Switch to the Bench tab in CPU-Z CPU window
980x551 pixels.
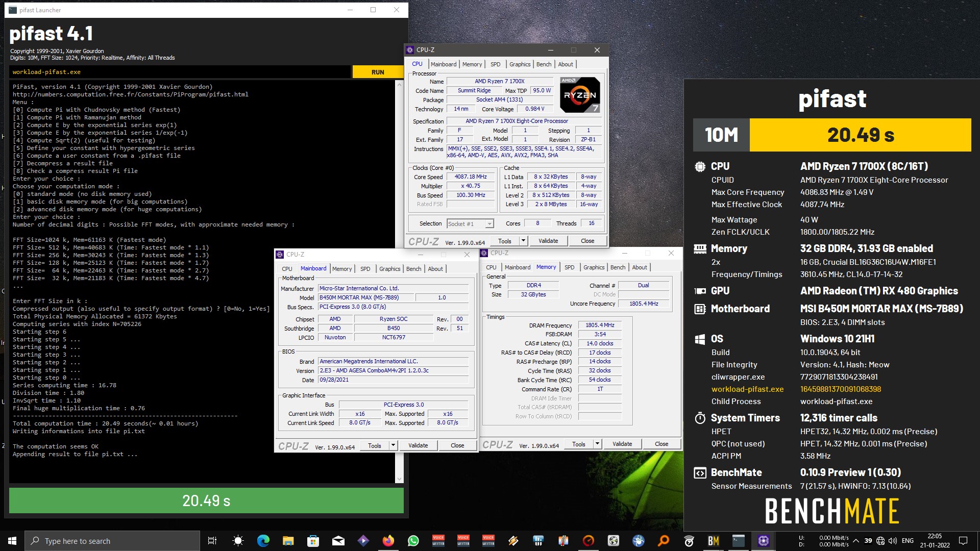(544, 64)
